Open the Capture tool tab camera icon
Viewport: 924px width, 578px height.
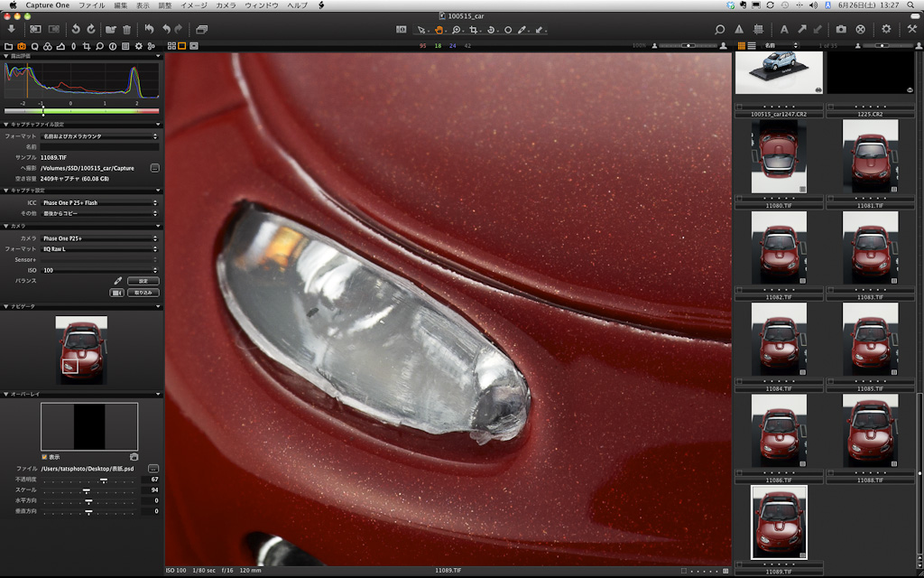click(22, 46)
